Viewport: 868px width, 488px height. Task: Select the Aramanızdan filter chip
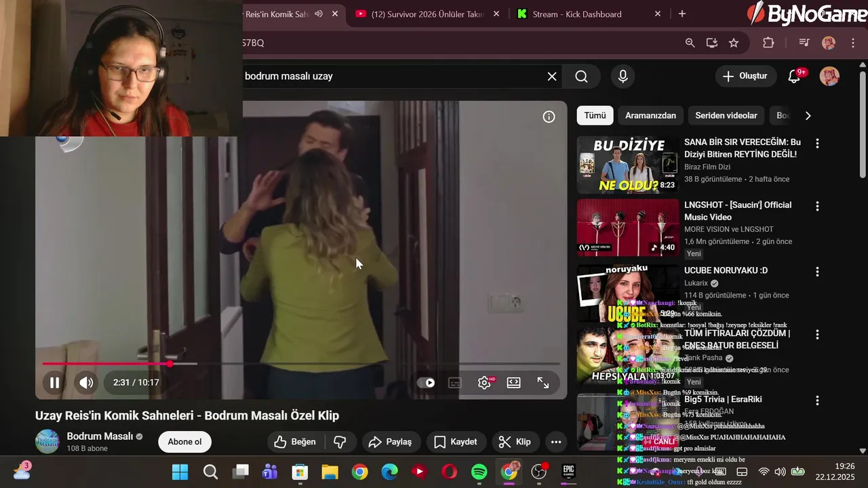650,115
